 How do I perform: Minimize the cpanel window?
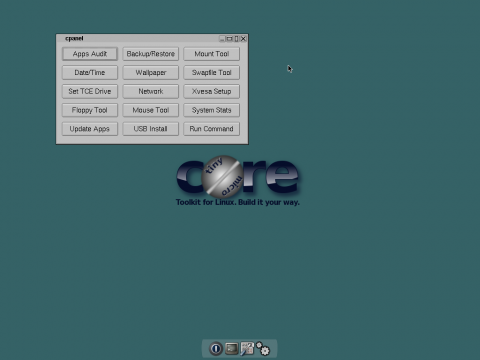point(222,39)
